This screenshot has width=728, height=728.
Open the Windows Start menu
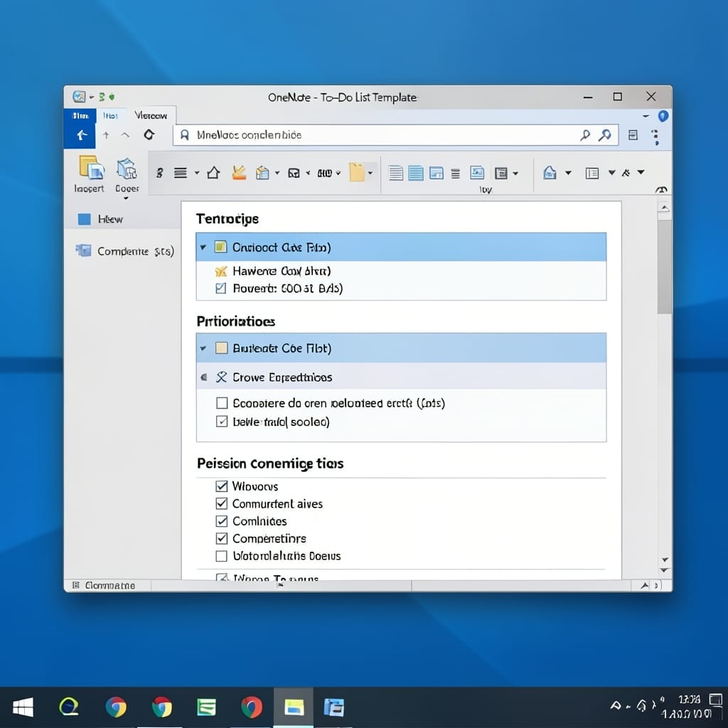pos(23,707)
